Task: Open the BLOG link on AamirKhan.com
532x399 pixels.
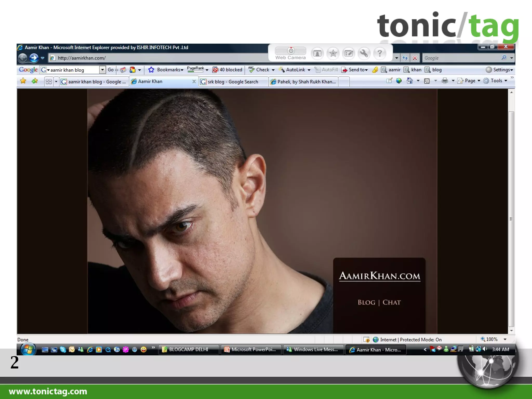Action: [366, 302]
